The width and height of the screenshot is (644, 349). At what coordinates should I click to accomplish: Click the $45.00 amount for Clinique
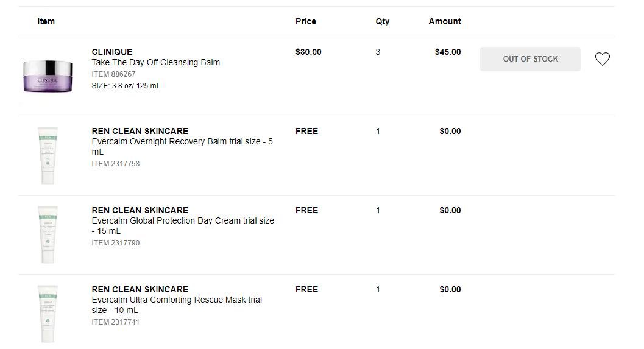tap(448, 52)
